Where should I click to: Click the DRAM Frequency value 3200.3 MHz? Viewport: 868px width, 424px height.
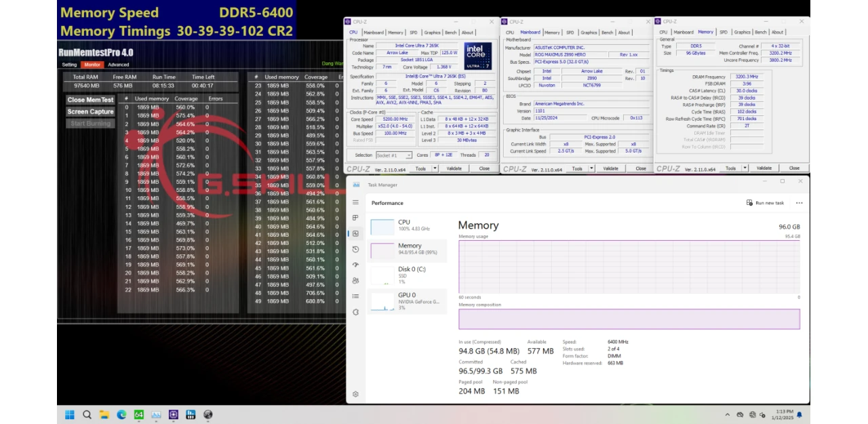[x=746, y=77]
